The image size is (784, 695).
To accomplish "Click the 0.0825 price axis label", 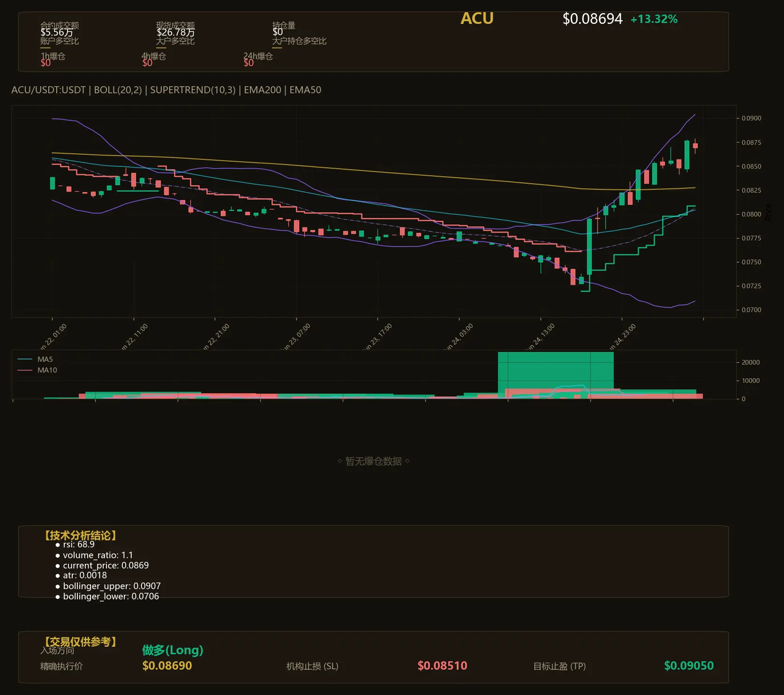I will [751, 190].
